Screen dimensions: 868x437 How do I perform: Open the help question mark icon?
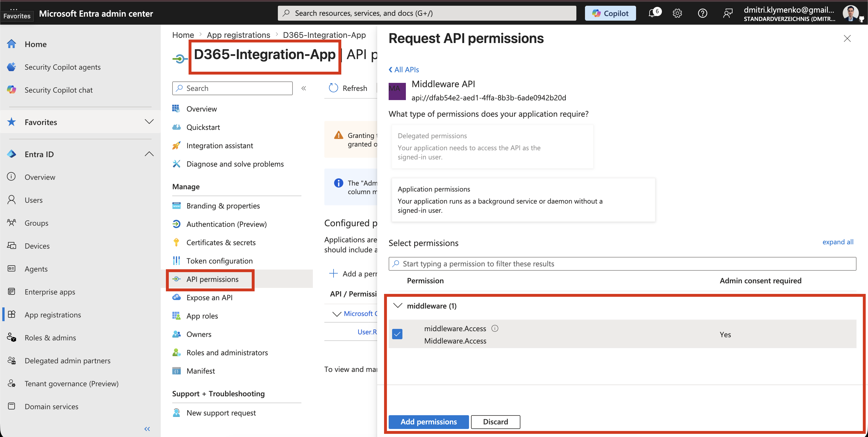point(703,13)
